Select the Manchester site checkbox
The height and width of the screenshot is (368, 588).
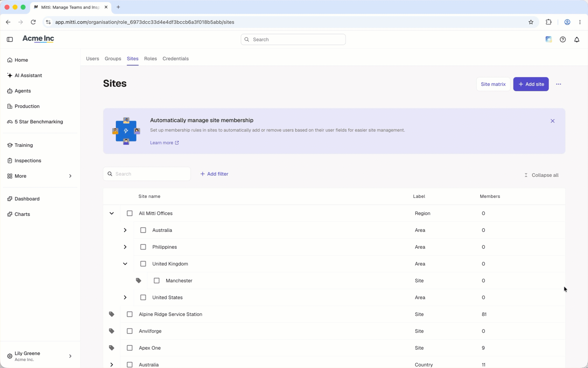point(157,281)
